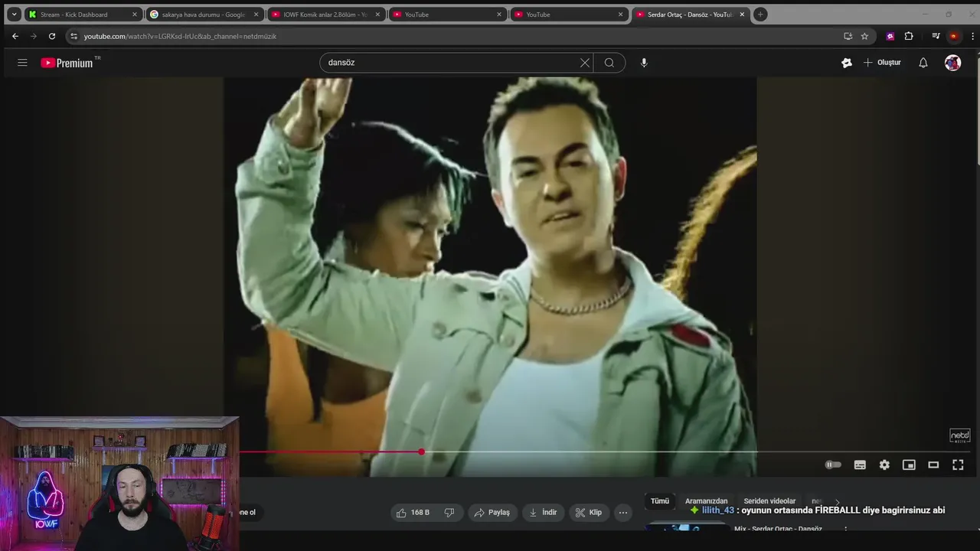Enter full screen video mode
980x551 pixels.
click(958, 465)
